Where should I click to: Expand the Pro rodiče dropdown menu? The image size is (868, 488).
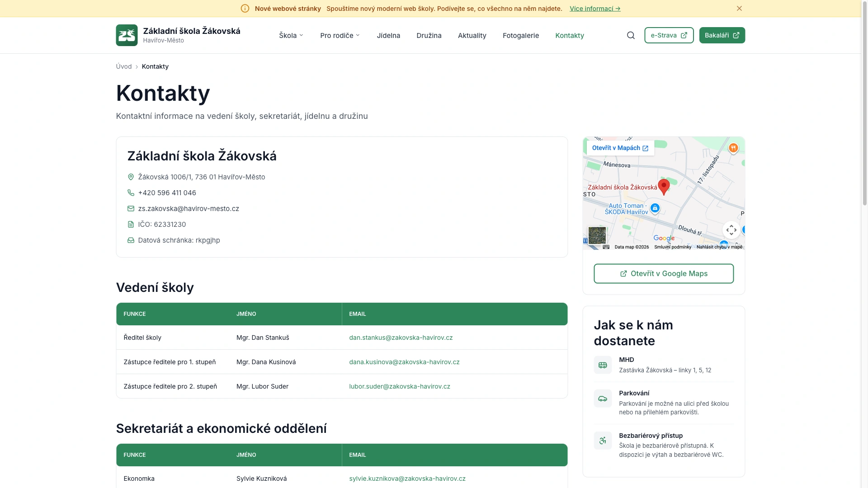[340, 35]
